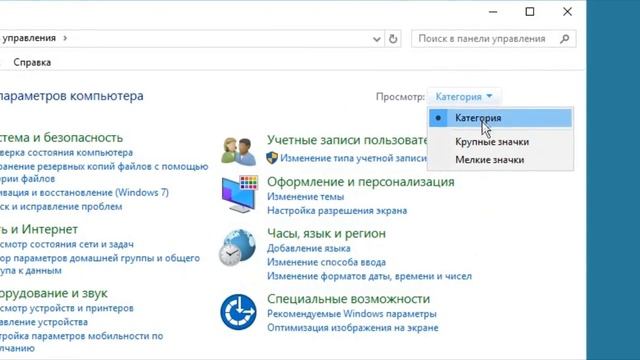Click the magnifier search icon
The height and width of the screenshot is (360, 640).
565,39
